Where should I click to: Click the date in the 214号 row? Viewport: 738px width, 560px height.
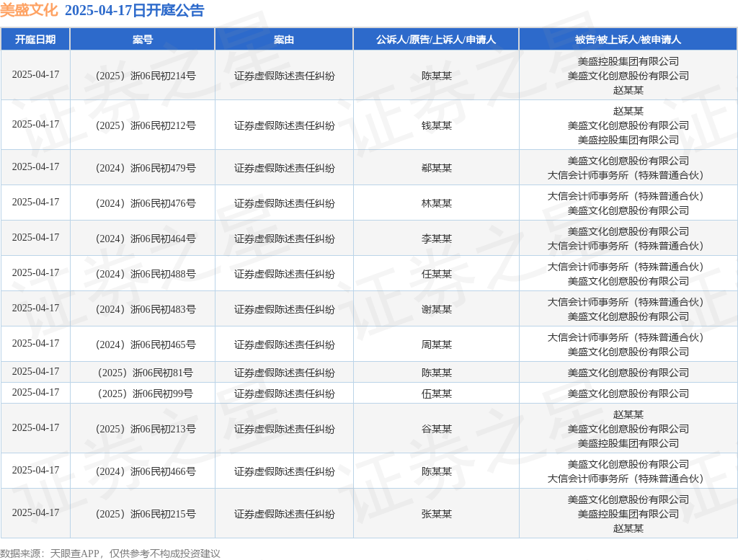(36, 74)
